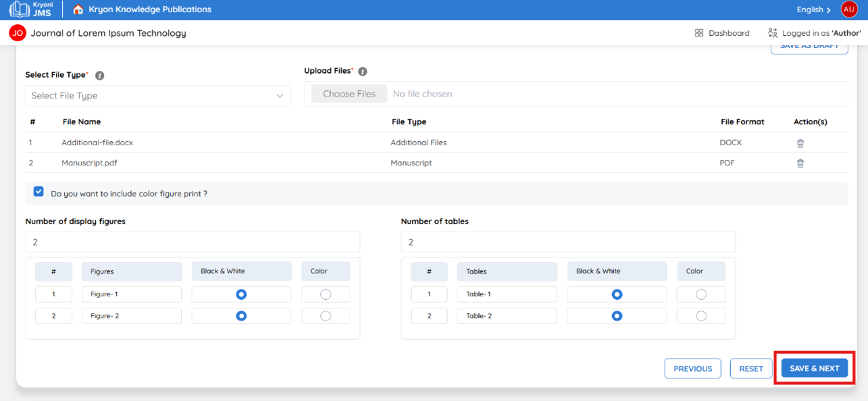Show info tooltip for Upload Files
The height and width of the screenshot is (401, 868).
coord(363,72)
